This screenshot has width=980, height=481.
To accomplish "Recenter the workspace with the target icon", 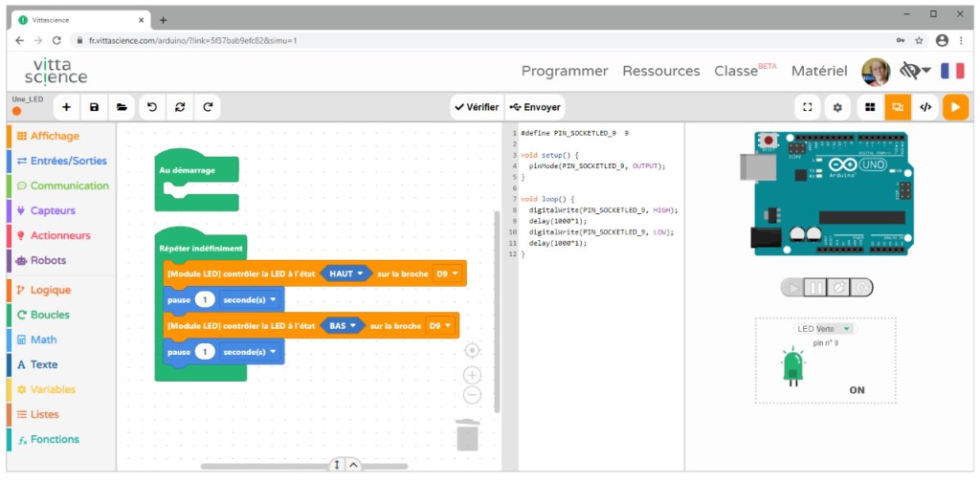I will pos(472,350).
